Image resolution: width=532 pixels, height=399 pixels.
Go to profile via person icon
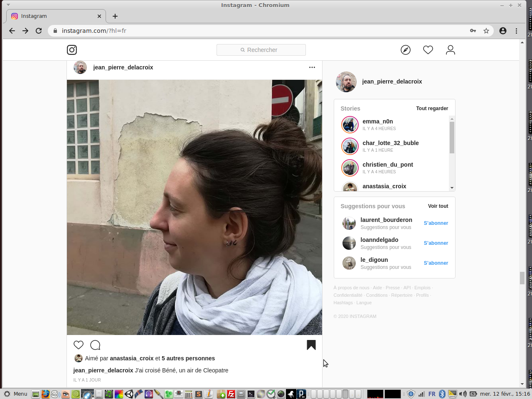coord(451,50)
